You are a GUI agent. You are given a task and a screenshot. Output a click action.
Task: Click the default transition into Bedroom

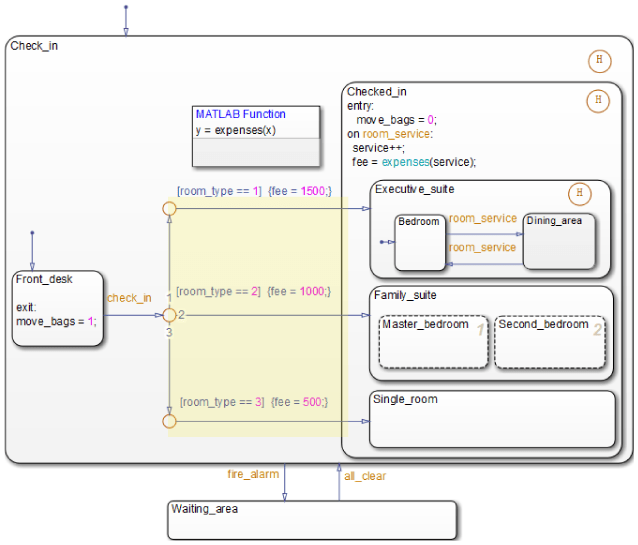(x=387, y=242)
